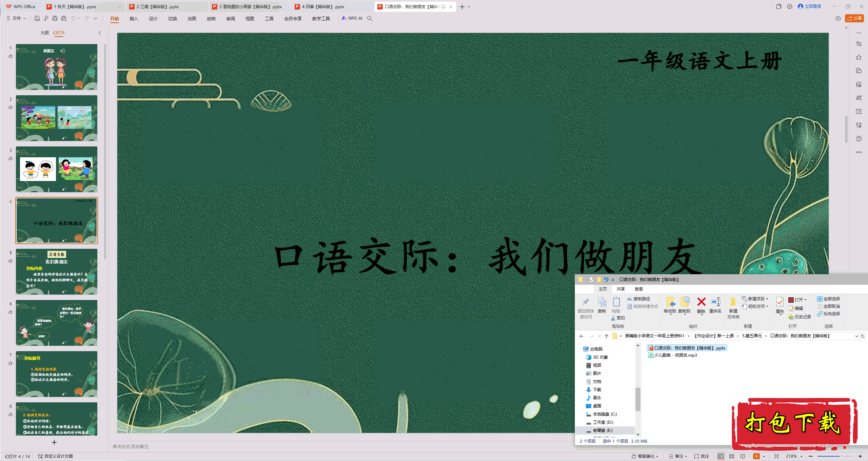Switch to 2 江南 document tab
This screenshot has width=868, height=461.
[x=166, y=6]
